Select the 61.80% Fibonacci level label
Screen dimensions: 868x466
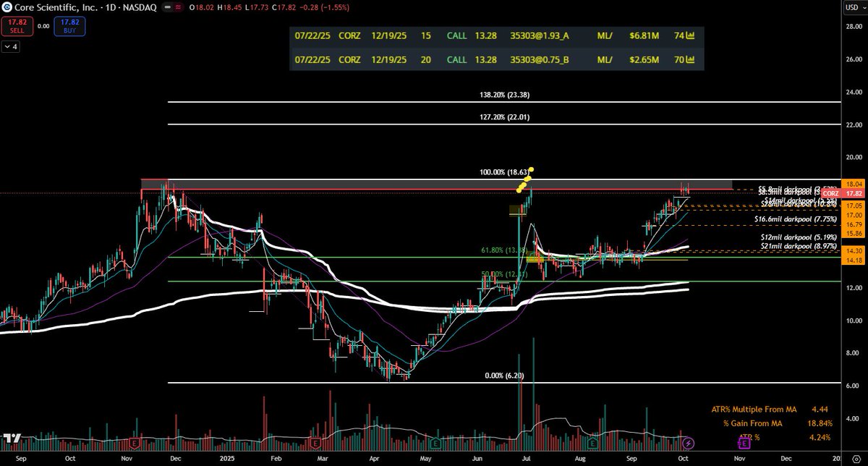pos(504,250)
